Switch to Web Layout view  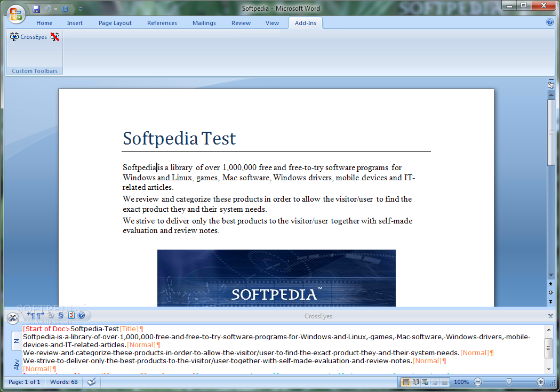425,382
